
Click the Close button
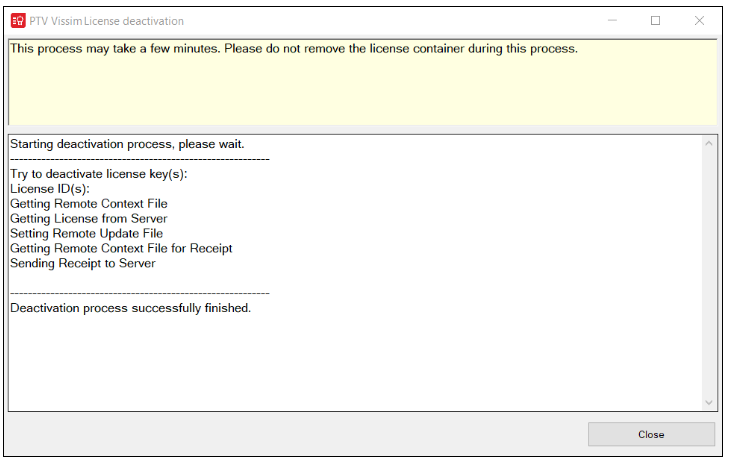click(x=651, y=434)
